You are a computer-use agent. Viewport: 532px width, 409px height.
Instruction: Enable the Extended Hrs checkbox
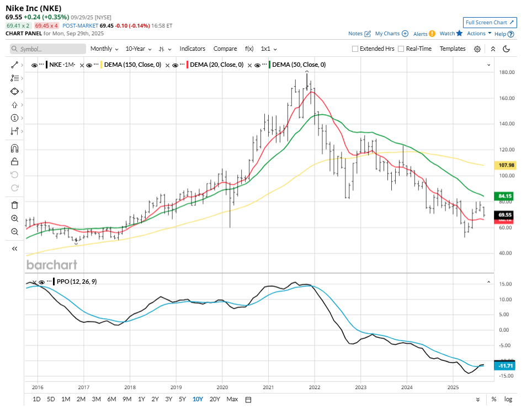[x=355, y=49]
